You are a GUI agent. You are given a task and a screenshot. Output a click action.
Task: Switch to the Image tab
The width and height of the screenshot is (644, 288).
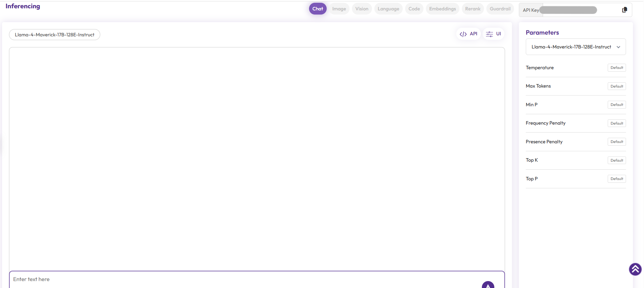tap(339, 9)
